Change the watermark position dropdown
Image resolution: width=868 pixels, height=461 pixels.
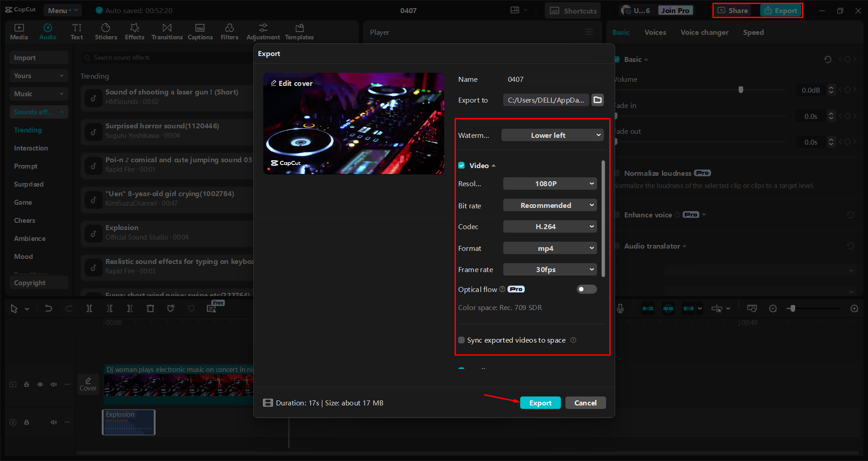click(552, 135)
